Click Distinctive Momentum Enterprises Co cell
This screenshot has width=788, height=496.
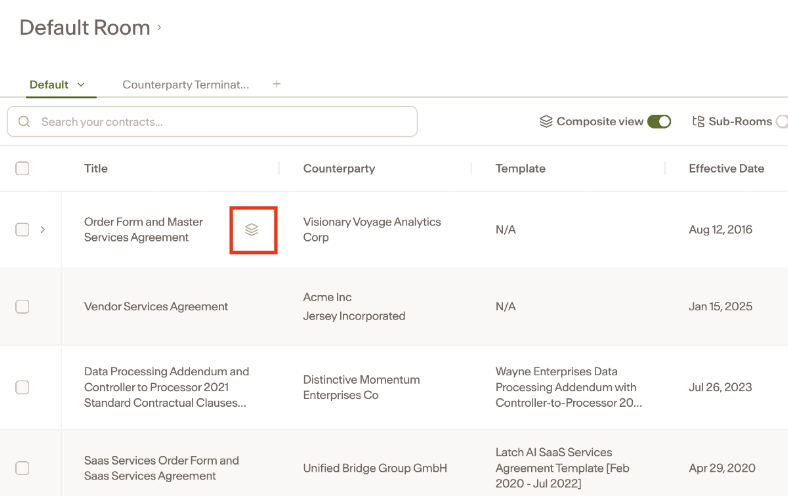pyautogui.click(x=361, y=387)
